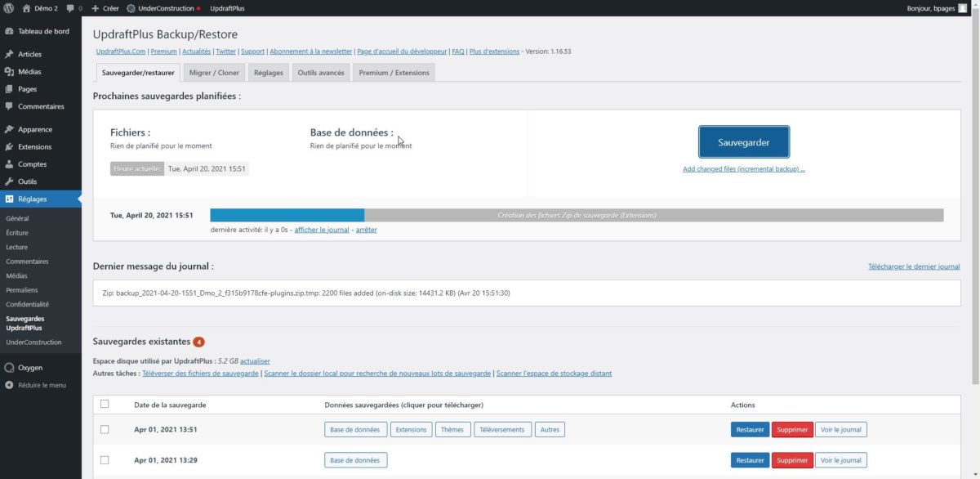Viewport: 980px width, 479px height.
Task: Open Écriture settings submenu item
Action: click(x=17, y=233)
